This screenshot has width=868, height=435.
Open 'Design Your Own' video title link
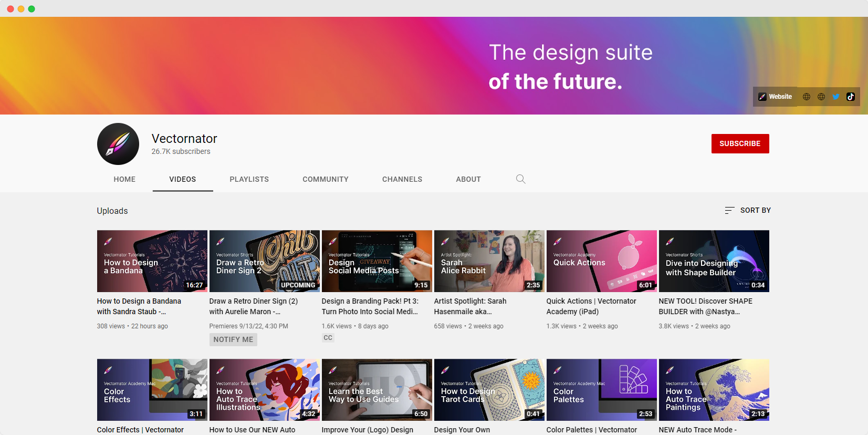tap(462, 430)
